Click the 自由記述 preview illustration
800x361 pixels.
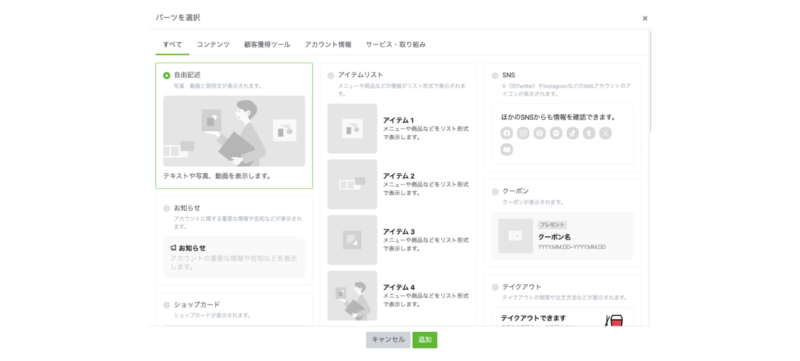pos(234,131)
